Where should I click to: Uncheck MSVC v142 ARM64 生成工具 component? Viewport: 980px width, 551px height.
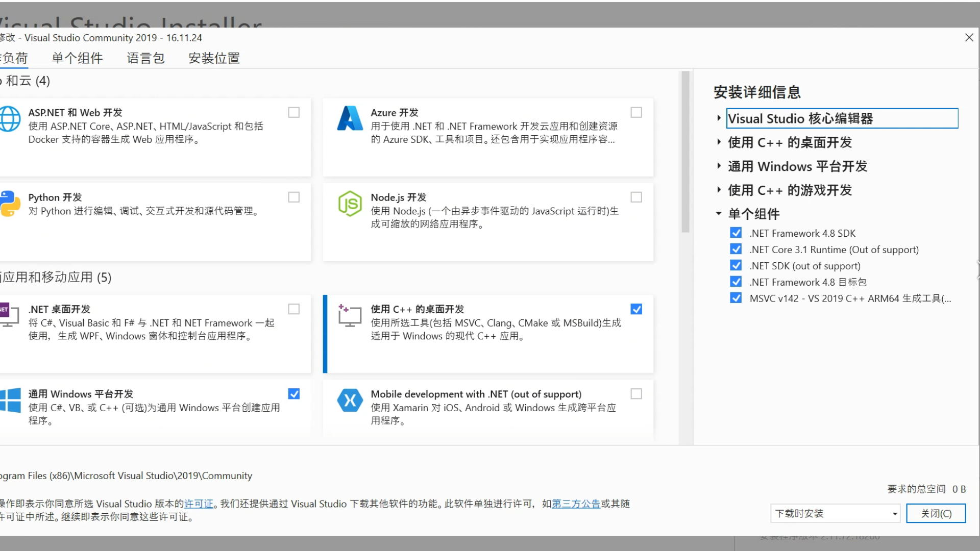(x=736, y=298)
